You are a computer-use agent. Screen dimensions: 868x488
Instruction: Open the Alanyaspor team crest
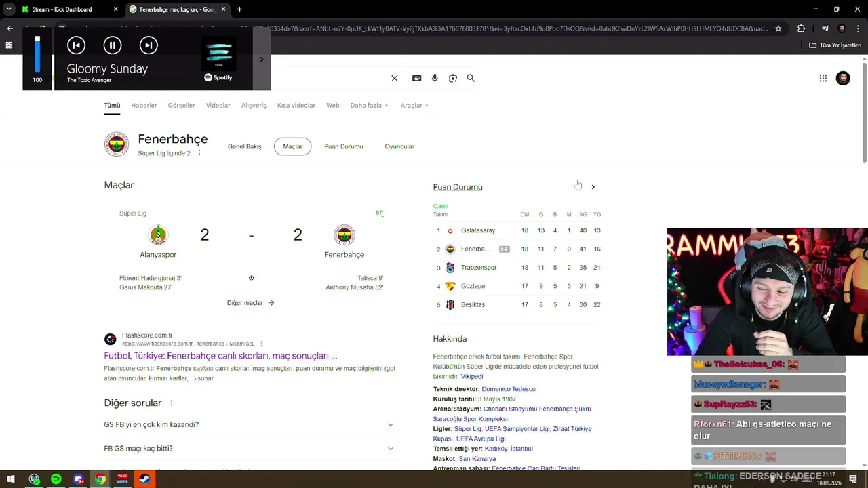[158, 235]
